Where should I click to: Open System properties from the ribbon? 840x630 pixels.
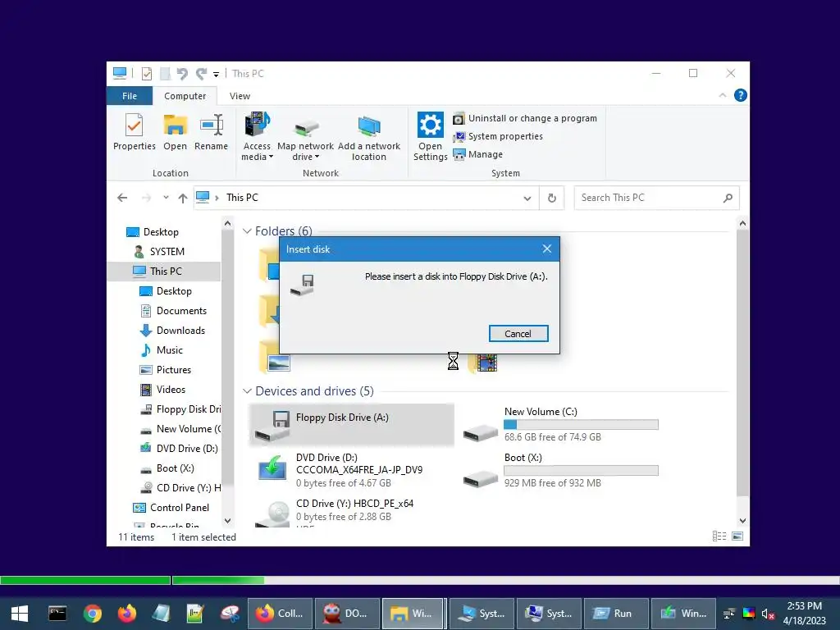point(498,137)
